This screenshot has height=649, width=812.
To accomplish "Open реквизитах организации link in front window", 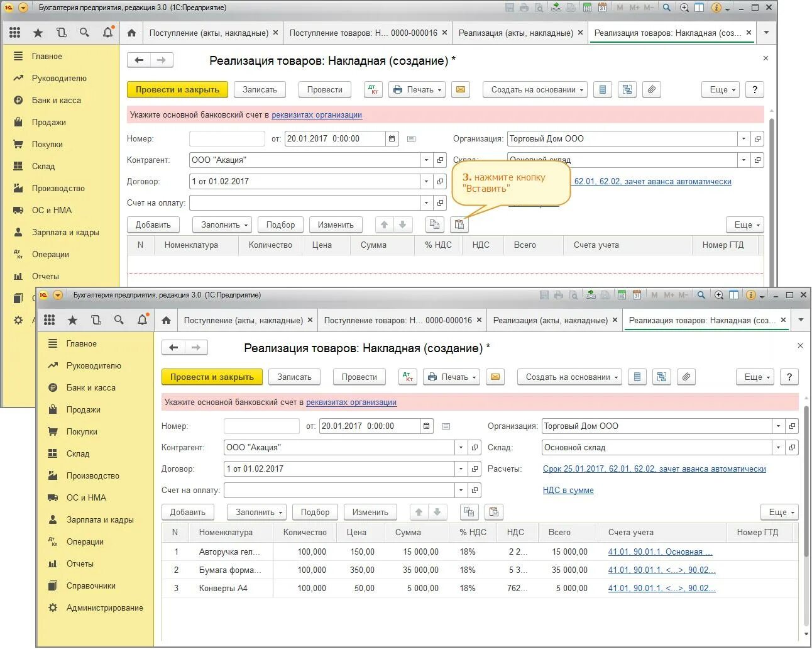I will point(351,402).
